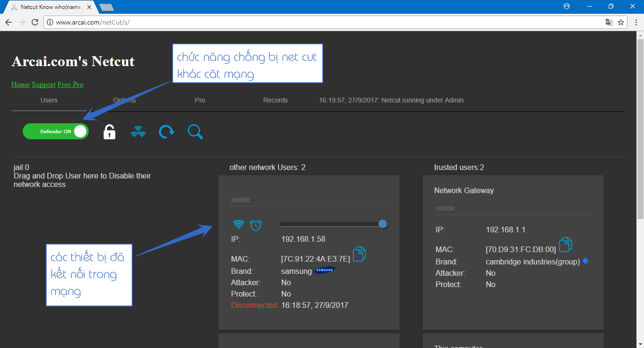
Task: Open the magnifier search icon
Action: pos(195,132)
